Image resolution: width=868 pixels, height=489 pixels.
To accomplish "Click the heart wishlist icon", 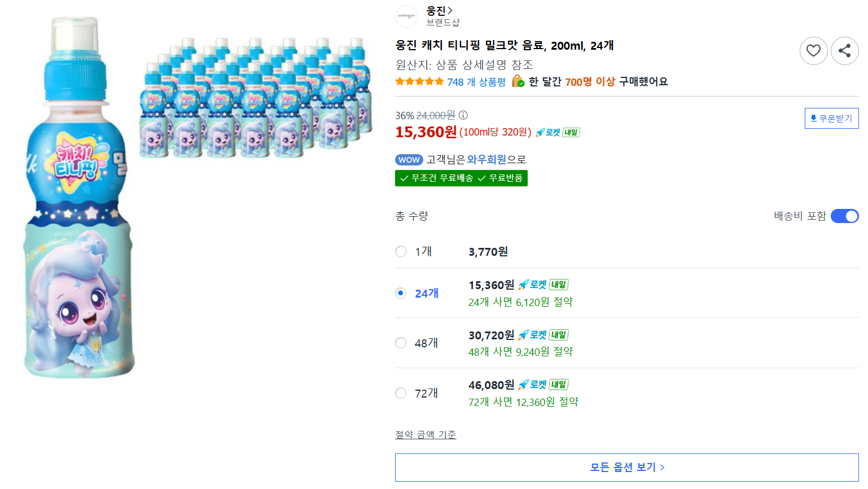I will click(813, 51).
